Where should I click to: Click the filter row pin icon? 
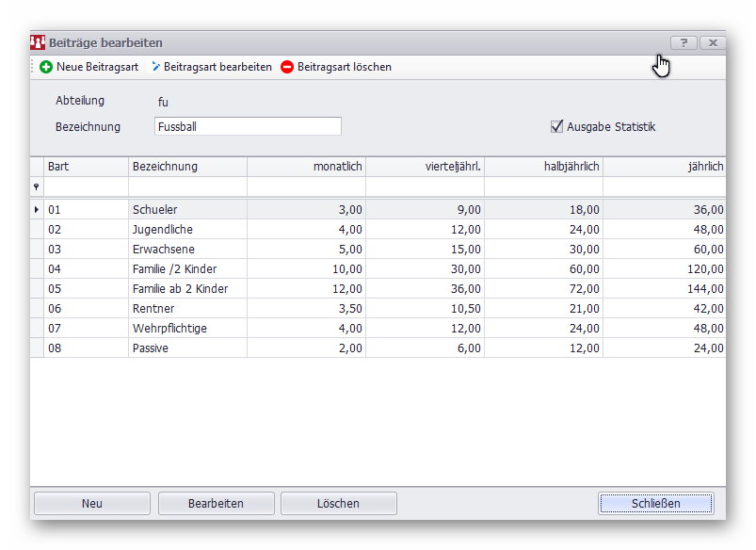coord(37,187)
